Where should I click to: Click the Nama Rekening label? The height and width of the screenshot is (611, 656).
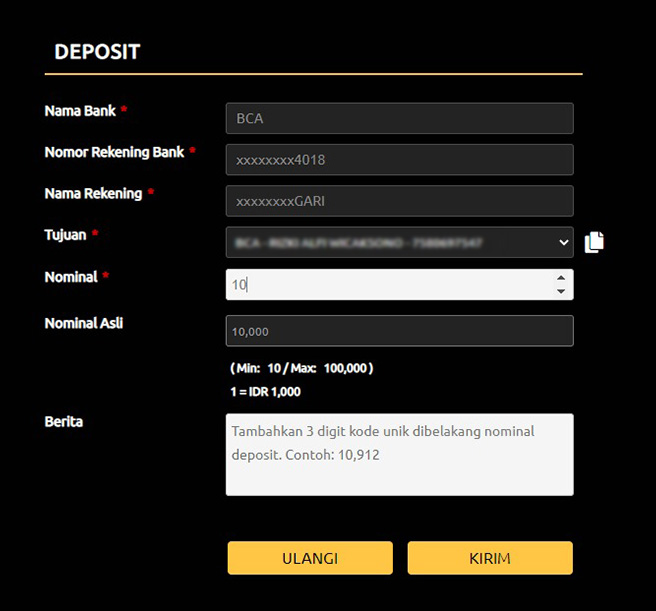coord(93,193)
